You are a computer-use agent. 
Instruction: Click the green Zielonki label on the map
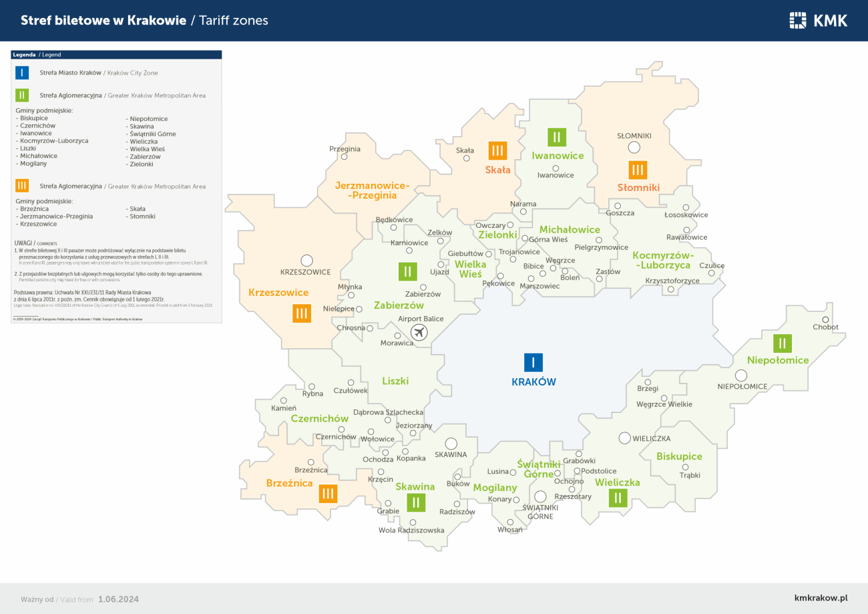[x=498, y=235]
